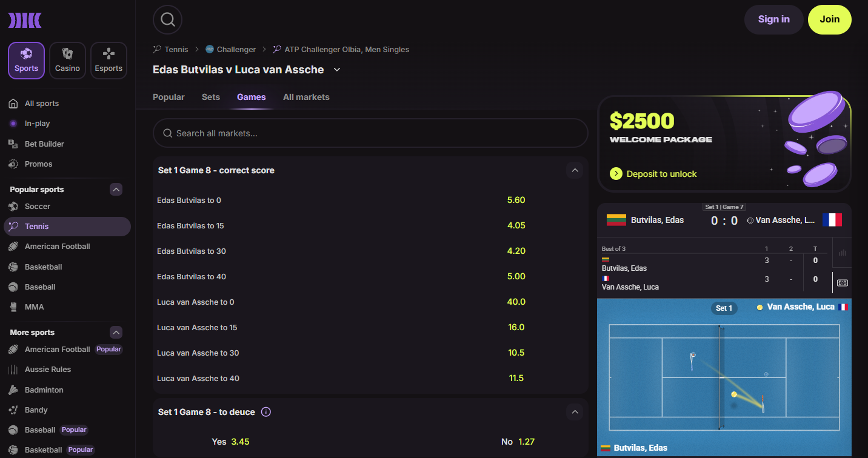Collapse Set 1 Game 8 correct score market
Screen dimensions: 868x458
click(x=575, y=170)
